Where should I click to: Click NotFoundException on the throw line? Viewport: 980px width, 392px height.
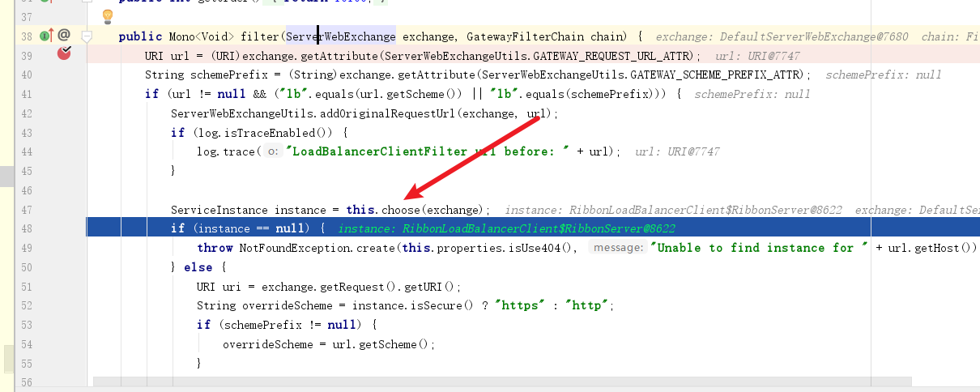coord(295,248)
